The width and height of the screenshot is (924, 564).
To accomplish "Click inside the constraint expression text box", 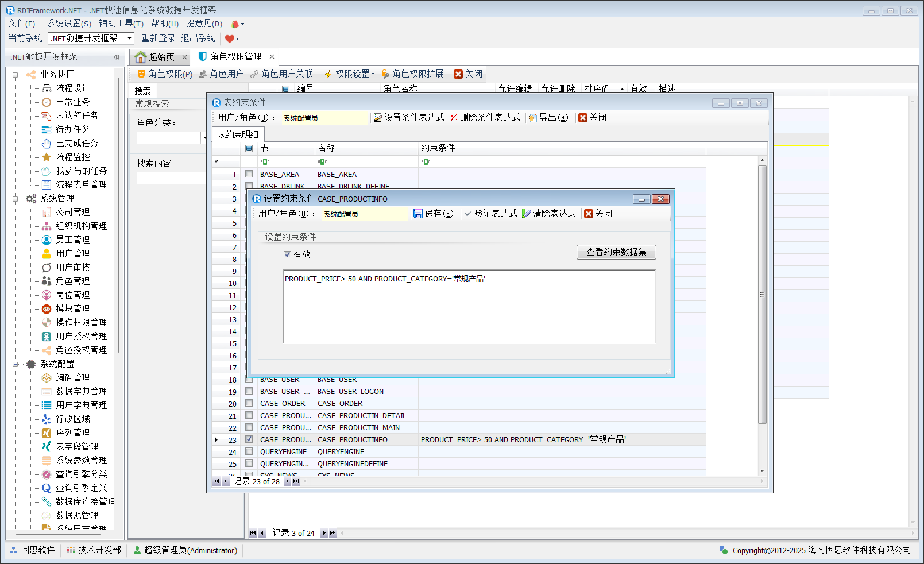I will click(x=469, y=310).
